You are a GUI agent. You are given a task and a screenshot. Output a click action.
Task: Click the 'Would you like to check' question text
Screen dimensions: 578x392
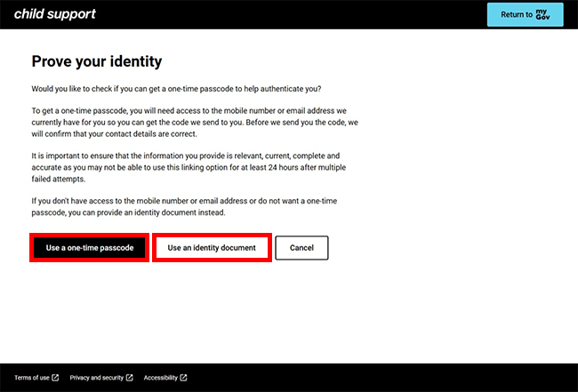(x=175, y=88)
